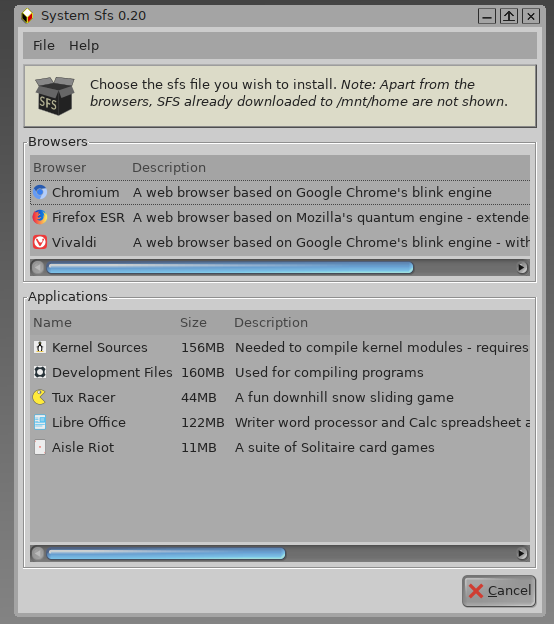Click the Chromium browser icon
The width and height of the screenshot is (554, 624).
(40, 193)
